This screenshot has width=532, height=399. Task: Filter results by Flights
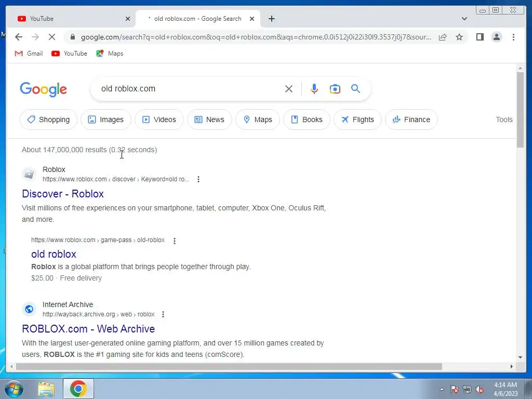click(x=357, y=119)
